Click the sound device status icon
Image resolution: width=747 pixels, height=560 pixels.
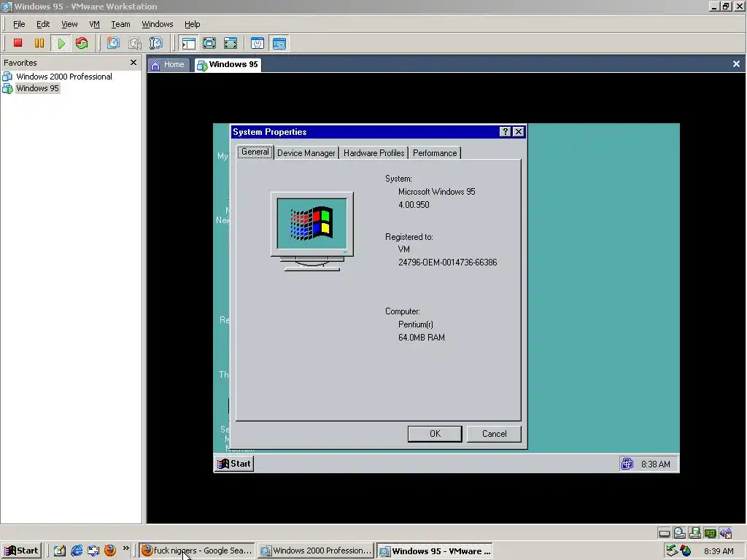tap(725, 533)
